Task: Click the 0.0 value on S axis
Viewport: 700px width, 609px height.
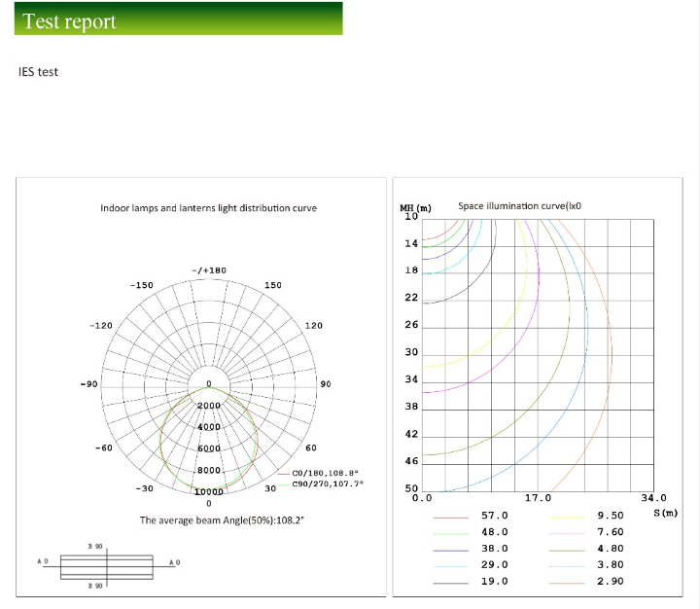Action: (x=422, y=498)
